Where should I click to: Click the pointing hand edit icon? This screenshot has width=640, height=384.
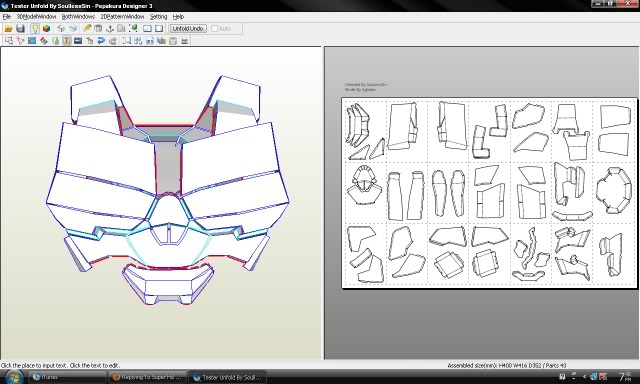(90, 40)
